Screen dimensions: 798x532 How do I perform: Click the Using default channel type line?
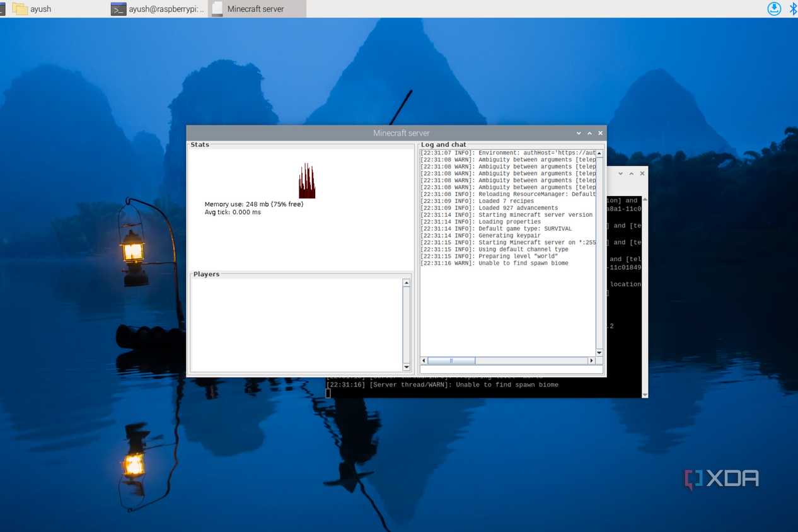click(494, 250)
